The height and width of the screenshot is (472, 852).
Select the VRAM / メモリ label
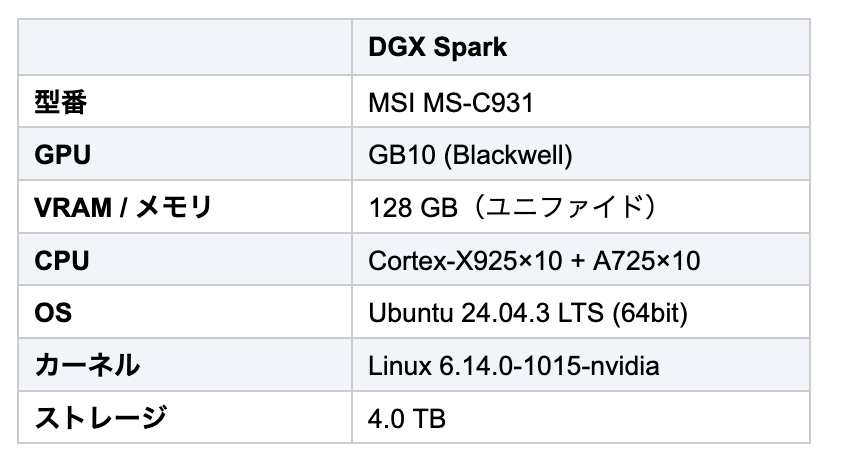(123, 207)
